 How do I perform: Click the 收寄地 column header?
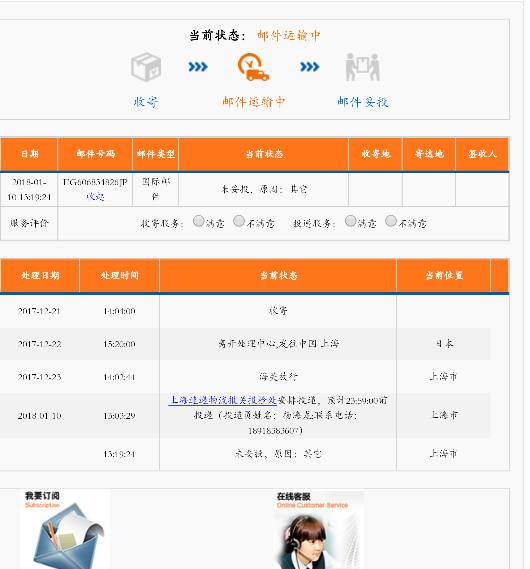(x=375, y=154)
